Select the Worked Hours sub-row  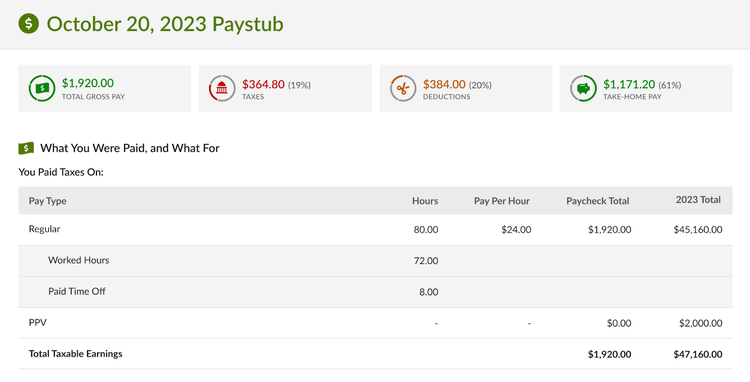pyautogui.click(x=375, y=261)
